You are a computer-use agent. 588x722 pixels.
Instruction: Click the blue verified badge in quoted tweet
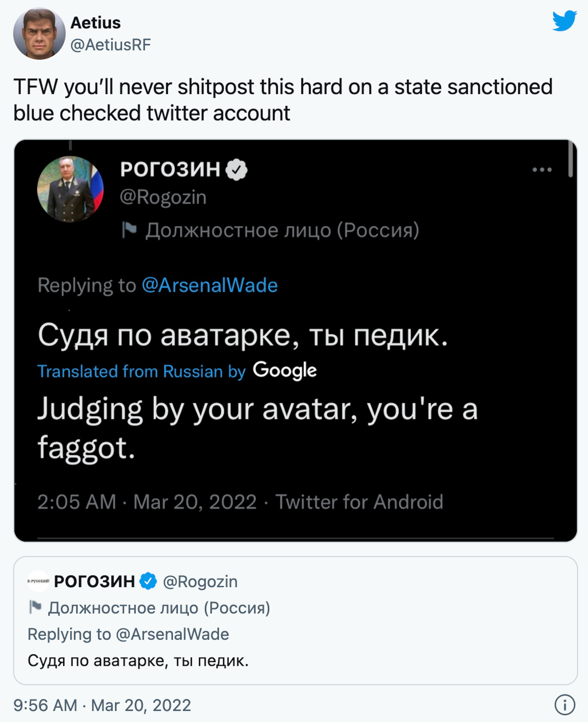click(148, 581)
